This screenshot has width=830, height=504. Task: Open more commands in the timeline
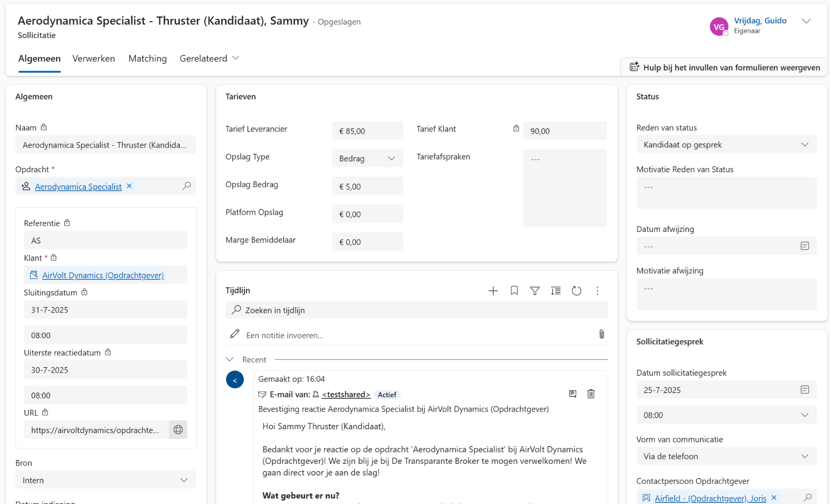597,291
